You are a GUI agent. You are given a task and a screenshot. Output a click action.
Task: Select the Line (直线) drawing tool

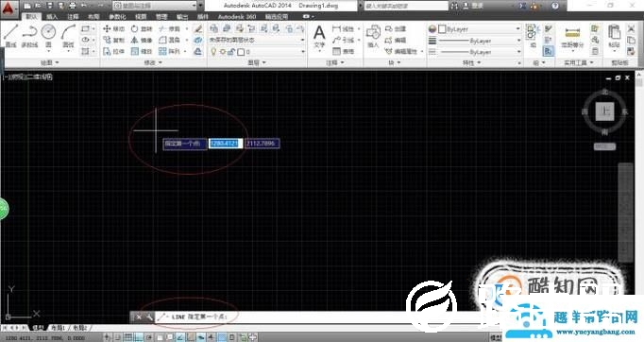(x=10, y=35)
